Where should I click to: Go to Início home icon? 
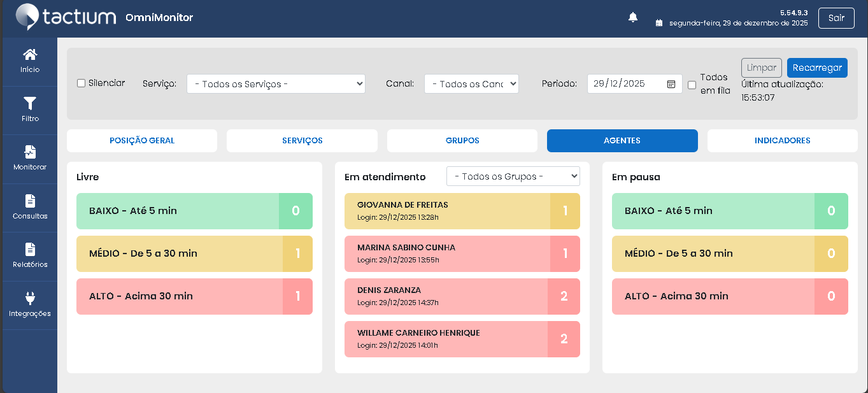pos(30,55)
